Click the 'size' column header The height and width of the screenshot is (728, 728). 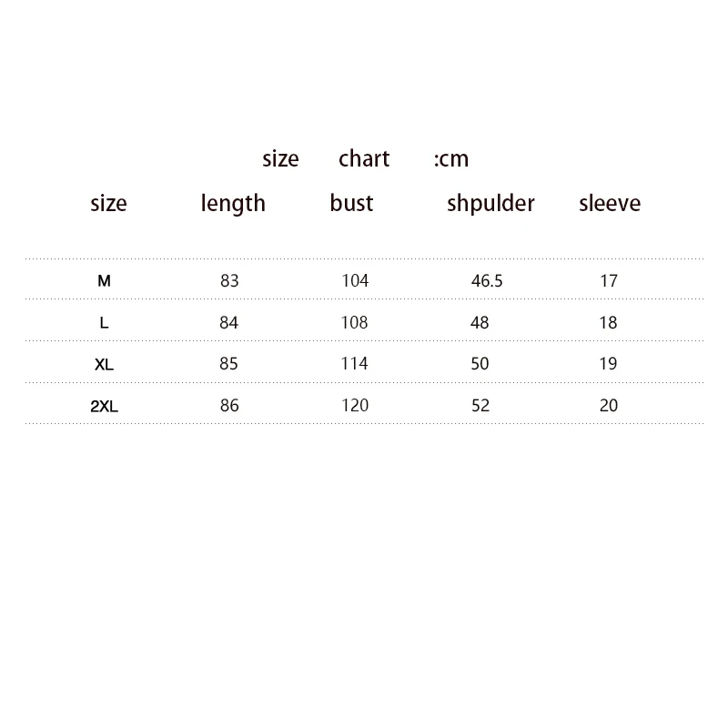coord(108,204)
